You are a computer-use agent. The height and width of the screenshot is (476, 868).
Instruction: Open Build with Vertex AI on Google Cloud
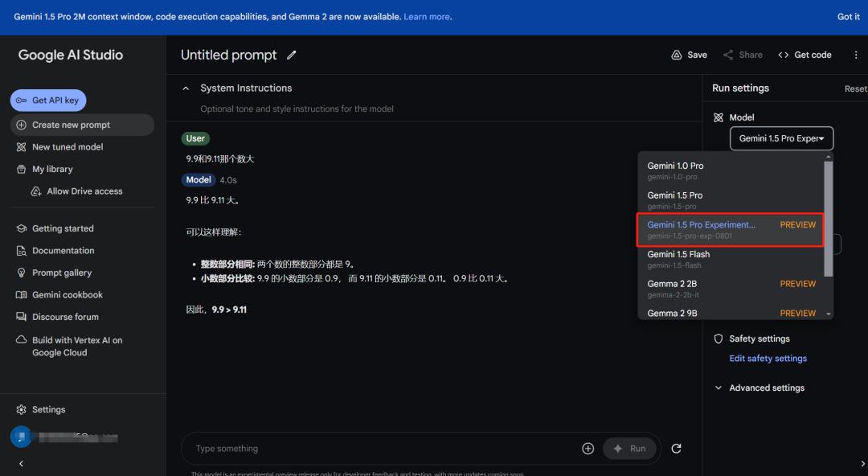[x=75, y=346]
